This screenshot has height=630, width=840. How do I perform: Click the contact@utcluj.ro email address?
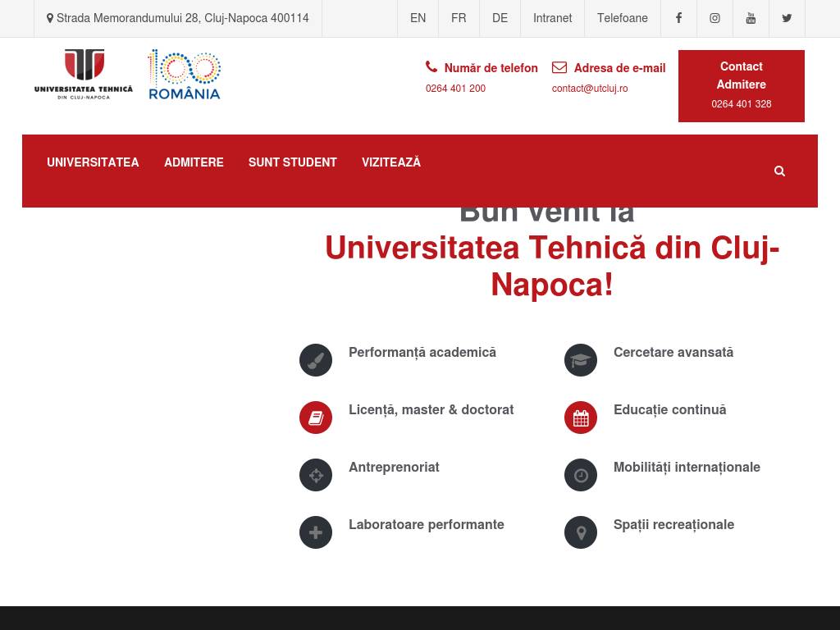click(590, 89)
